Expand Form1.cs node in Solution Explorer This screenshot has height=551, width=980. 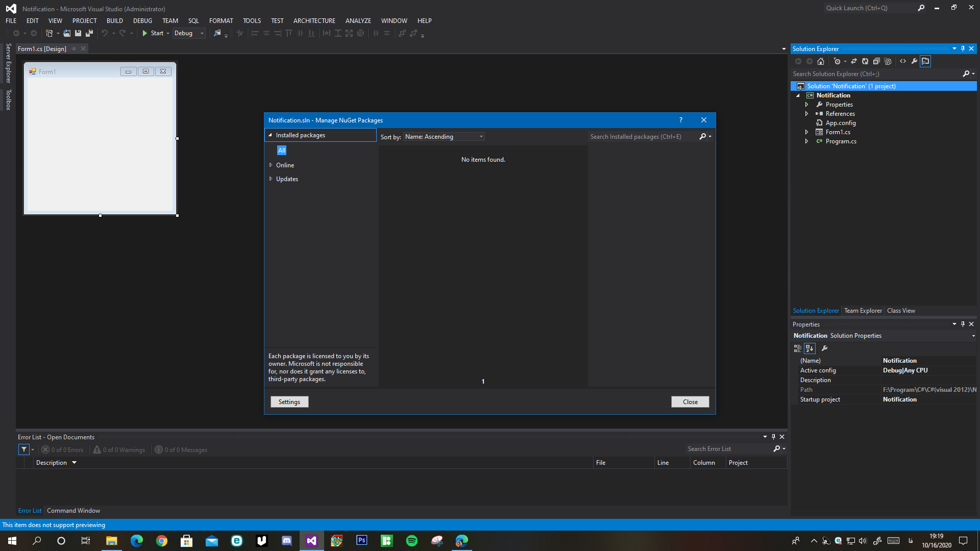pyautogui.click(x=806, y=132)
